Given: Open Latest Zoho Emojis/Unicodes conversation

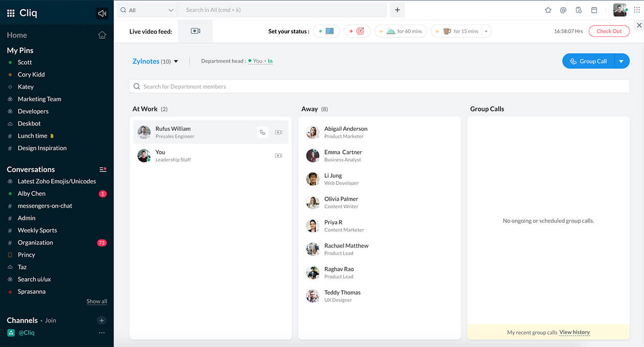Looking at the screenshot, I should point(57,181).
